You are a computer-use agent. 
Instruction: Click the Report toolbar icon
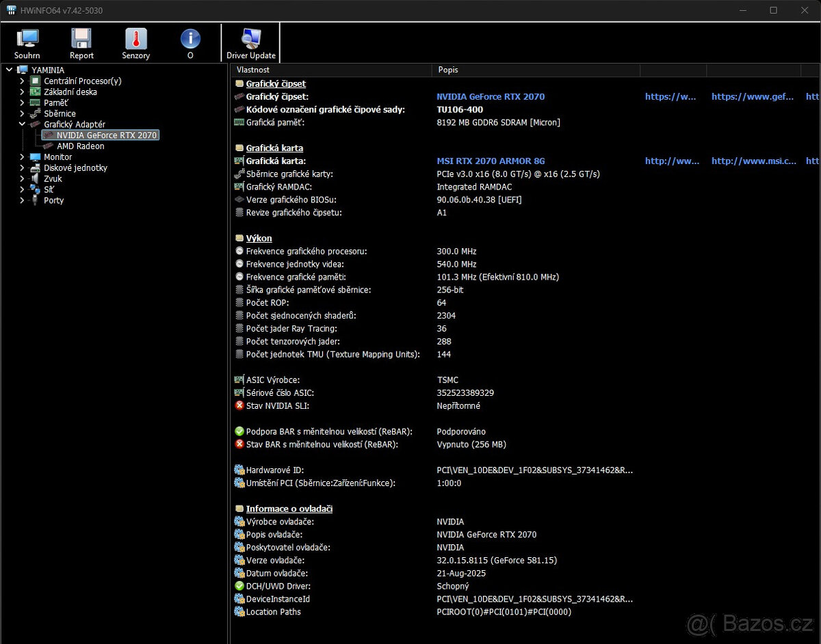click(x=82, y=44)
